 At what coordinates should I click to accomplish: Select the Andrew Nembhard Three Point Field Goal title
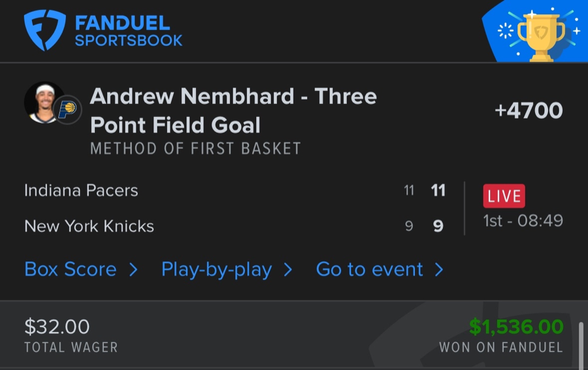coord(233,110)
